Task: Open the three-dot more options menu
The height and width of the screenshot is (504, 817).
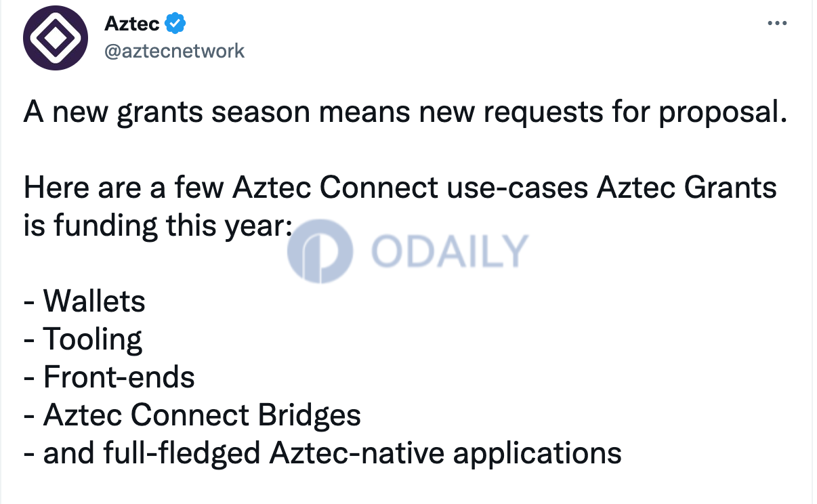Action: (777, 24)
